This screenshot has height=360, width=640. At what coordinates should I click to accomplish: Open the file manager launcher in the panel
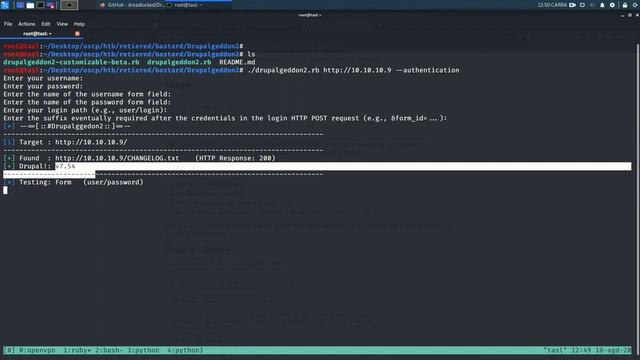coord(30,5)
